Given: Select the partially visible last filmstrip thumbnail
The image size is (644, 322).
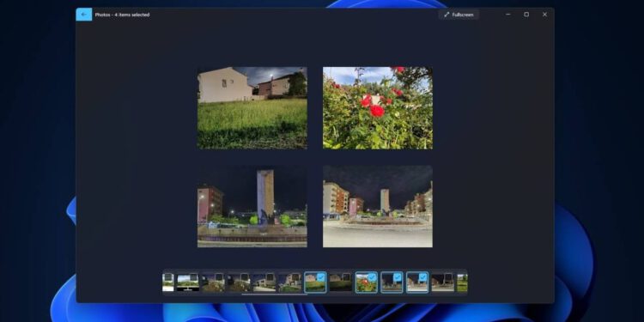Looking at the screenshot, I should pos(462,283).
